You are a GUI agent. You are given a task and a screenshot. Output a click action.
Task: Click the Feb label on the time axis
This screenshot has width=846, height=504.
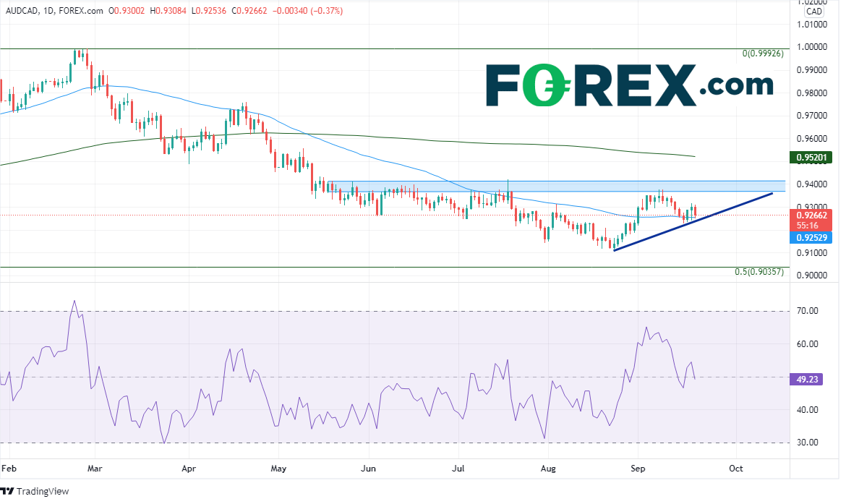[x=9, y=469]
